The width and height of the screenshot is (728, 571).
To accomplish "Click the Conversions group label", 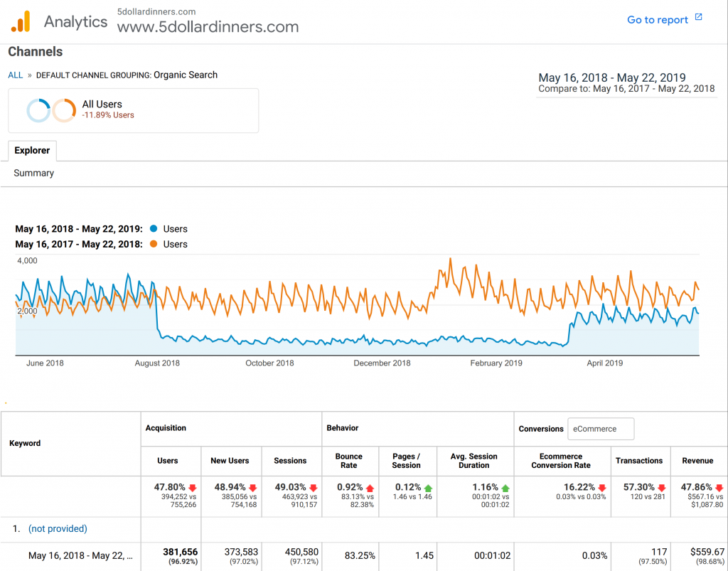I will pyautogui.click(x=541, y=429).
